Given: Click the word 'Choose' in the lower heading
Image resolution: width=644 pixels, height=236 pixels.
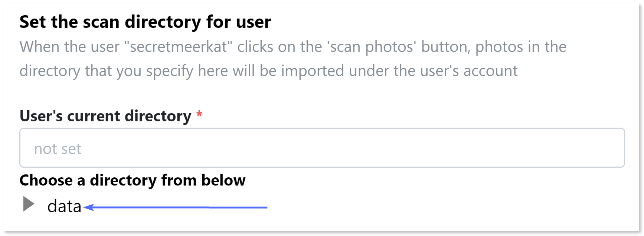Looking at the screenshot, I should [x=46, y=180].
